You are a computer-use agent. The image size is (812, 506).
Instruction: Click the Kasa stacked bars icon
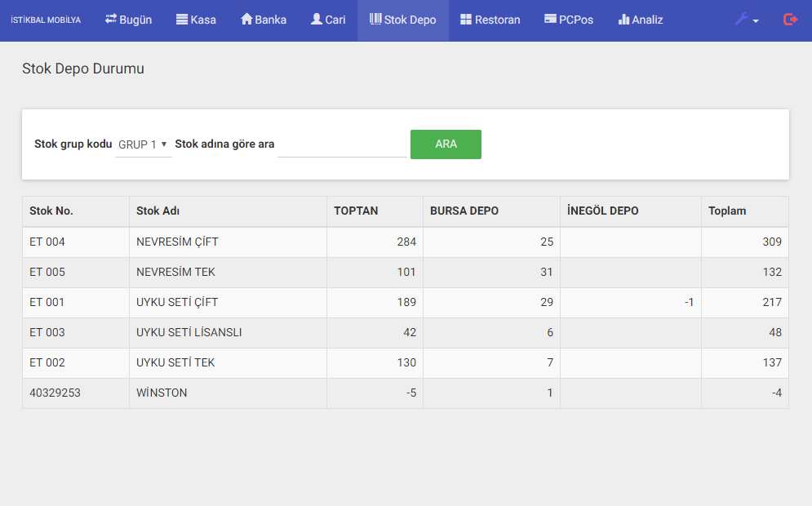click(x=182, y=20)
